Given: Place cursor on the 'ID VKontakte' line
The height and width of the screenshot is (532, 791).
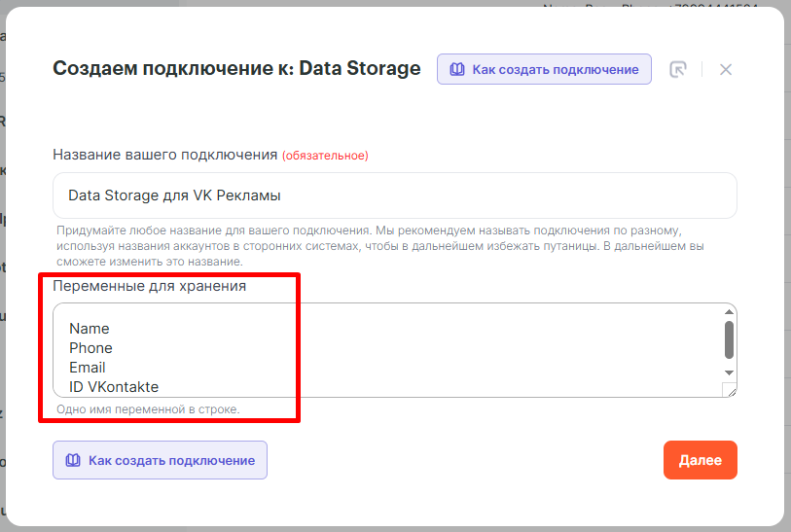Looking at the screenshot, I should (x=114, y=387).
